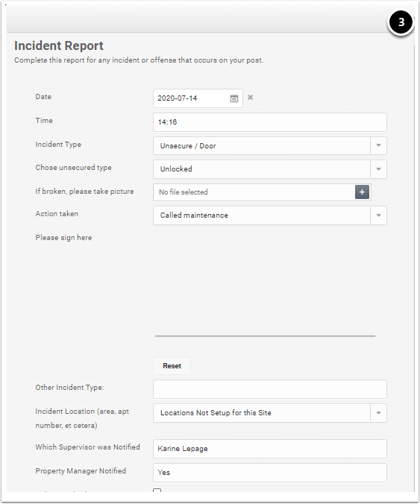This screenshot has width=420, height=504.
Task: Click the Property Manager Notified field
Action: pos(270,473)
